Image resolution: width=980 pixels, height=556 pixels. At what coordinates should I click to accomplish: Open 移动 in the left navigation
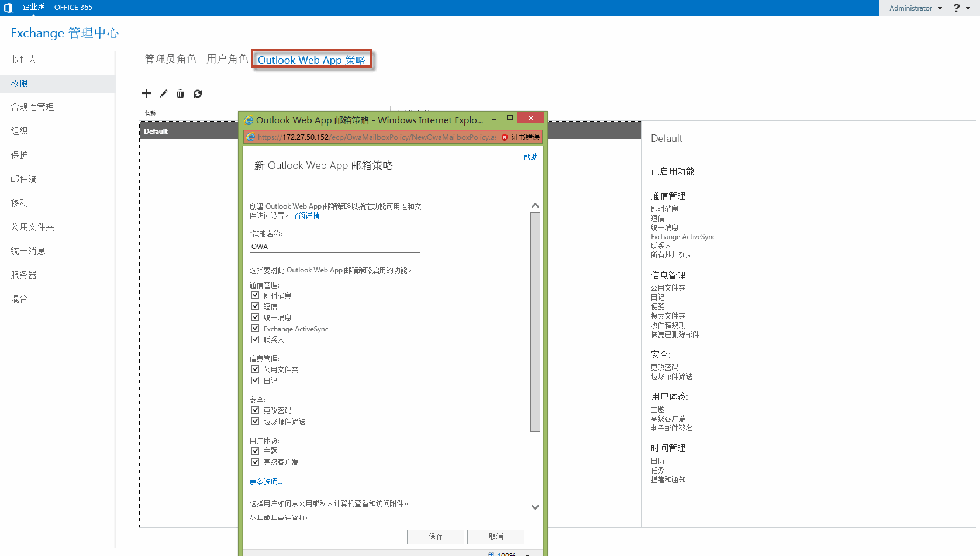[19, 203]
